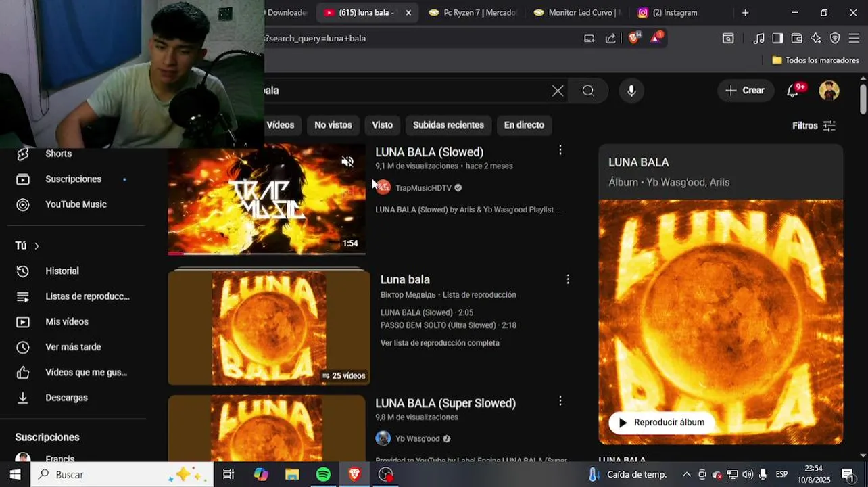Viewport: 868px width, 487px height.
Task: Clear the search box with X
Action: tap(558, 91)
